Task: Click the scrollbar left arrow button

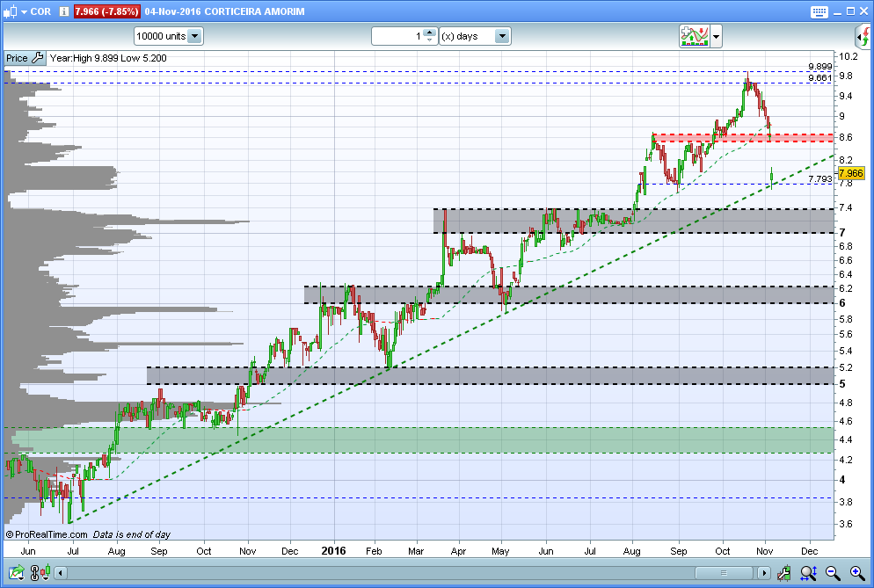Action: click(61, 573)
